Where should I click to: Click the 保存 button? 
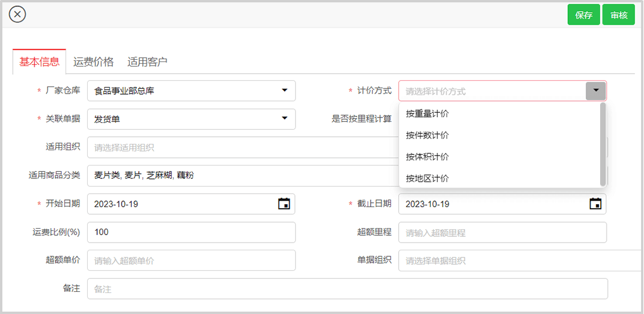point(584,15)
